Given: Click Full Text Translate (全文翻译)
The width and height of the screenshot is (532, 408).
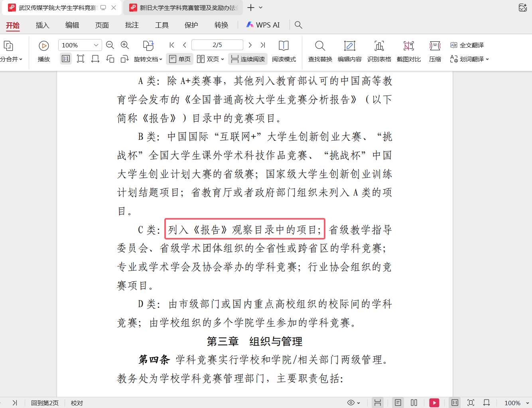Looking at the screenshot, I should pyautogui.click(x=467, y=45).
